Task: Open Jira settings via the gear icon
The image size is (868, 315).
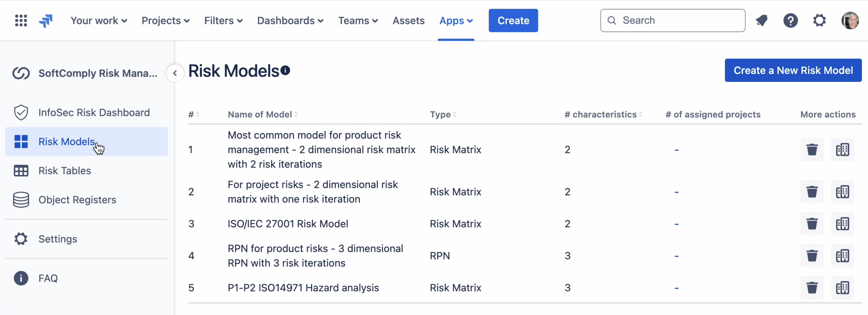Action: [820, 20]
